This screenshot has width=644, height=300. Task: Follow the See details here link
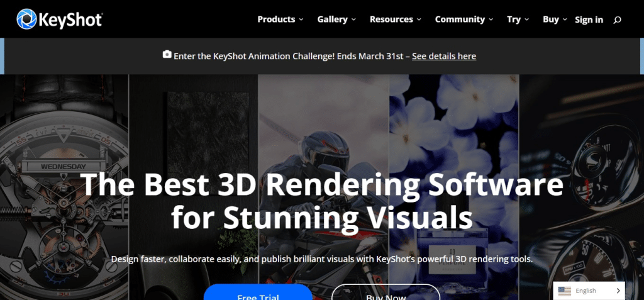[x=444, y=56]
